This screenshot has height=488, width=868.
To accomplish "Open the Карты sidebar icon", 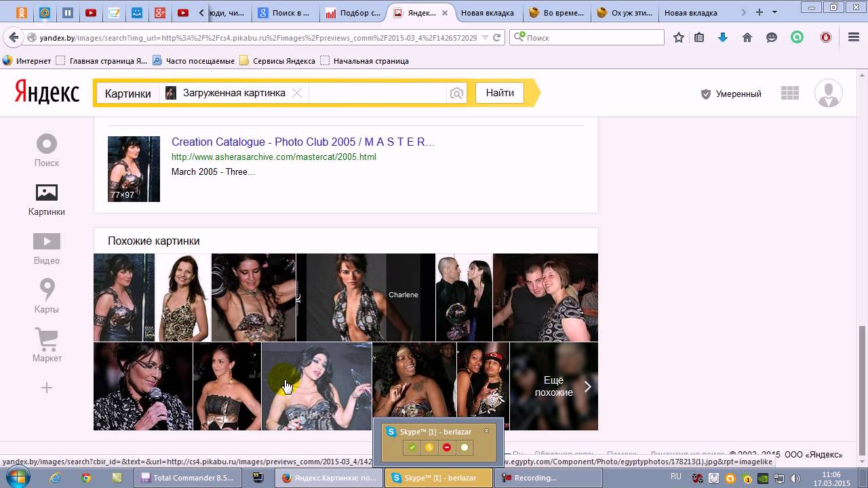I will point(47,297).
